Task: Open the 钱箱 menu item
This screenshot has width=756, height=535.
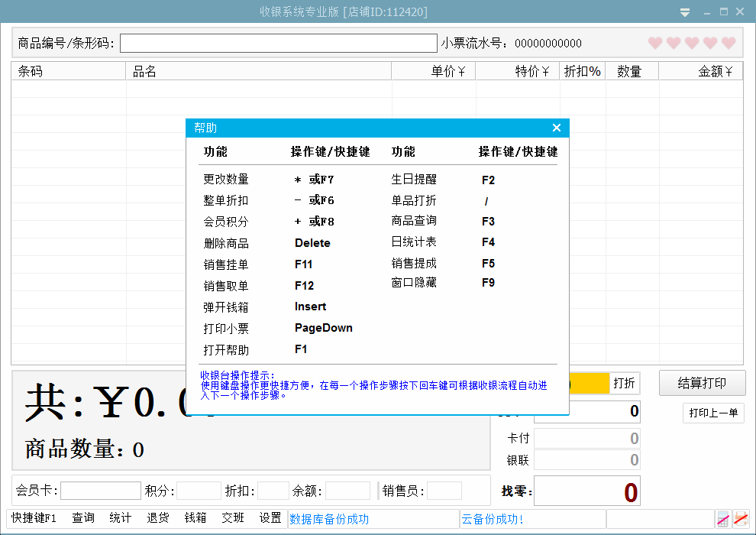Action: (195, 518)
